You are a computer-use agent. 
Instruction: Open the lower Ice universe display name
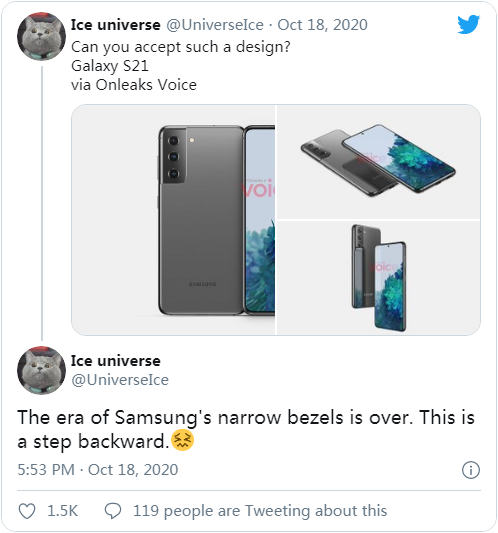click(x=116, y=361)
